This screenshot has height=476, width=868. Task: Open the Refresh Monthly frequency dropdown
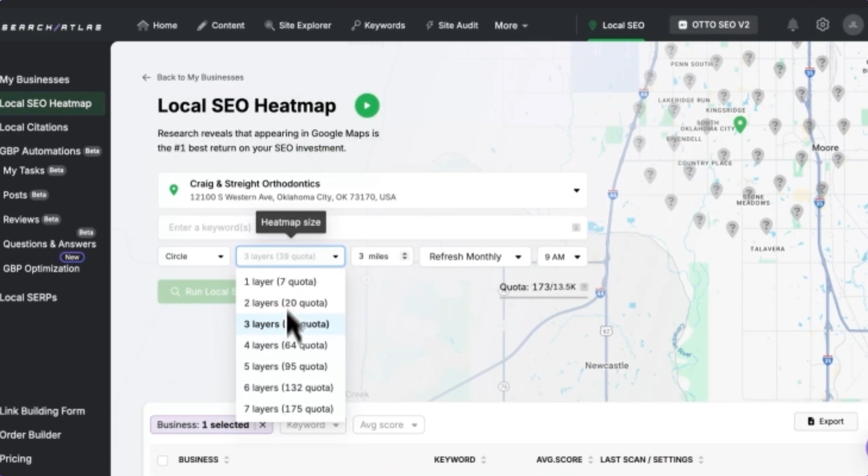tap(475, 256)
